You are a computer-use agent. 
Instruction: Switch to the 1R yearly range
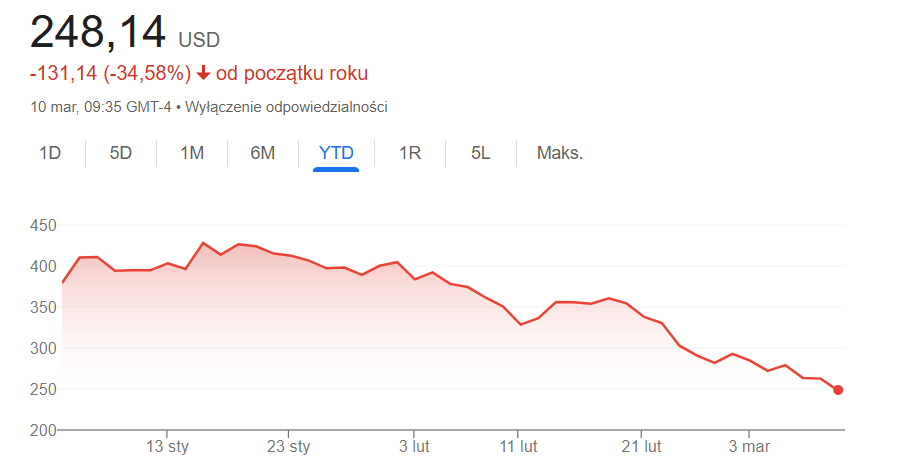[x=410, y=153]
